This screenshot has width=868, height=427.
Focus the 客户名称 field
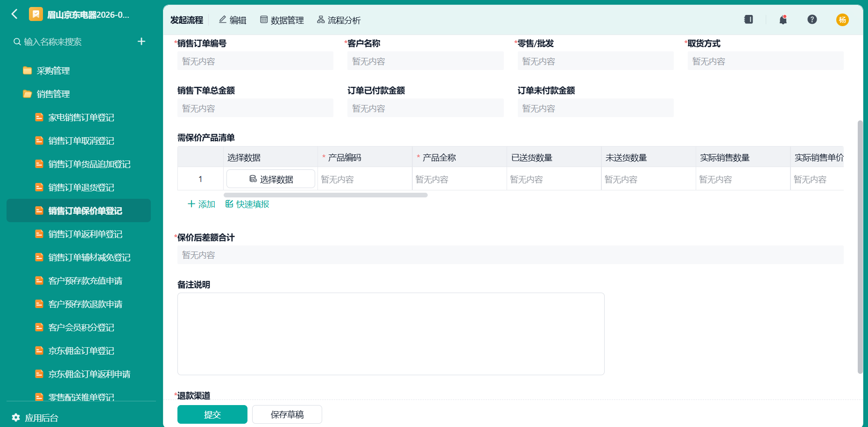pos(425,61)
